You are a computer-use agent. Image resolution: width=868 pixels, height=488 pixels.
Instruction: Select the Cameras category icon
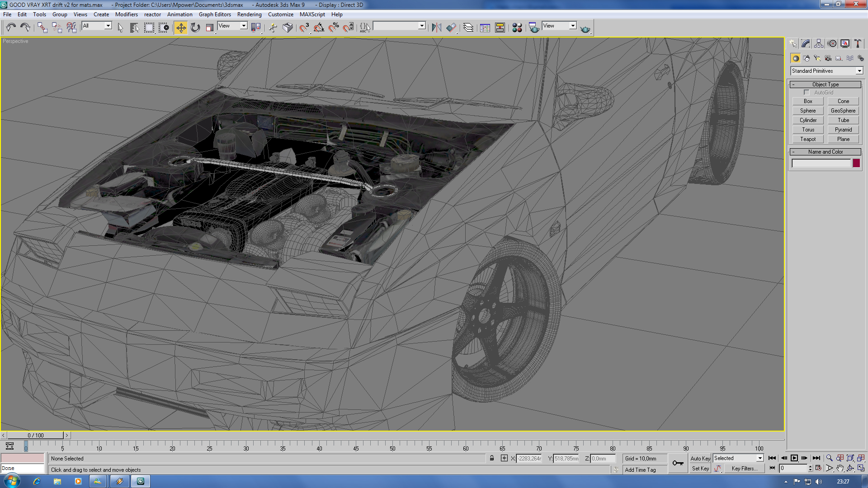click(828, 58)
